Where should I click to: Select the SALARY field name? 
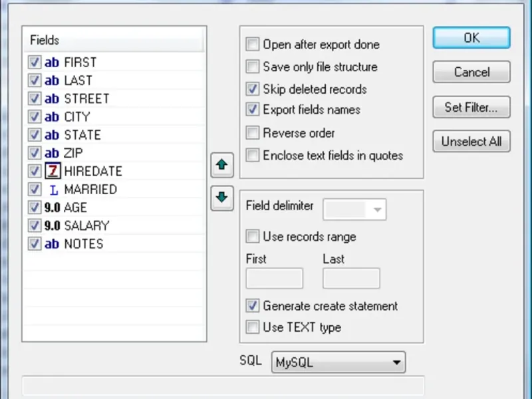click(87, 226)
